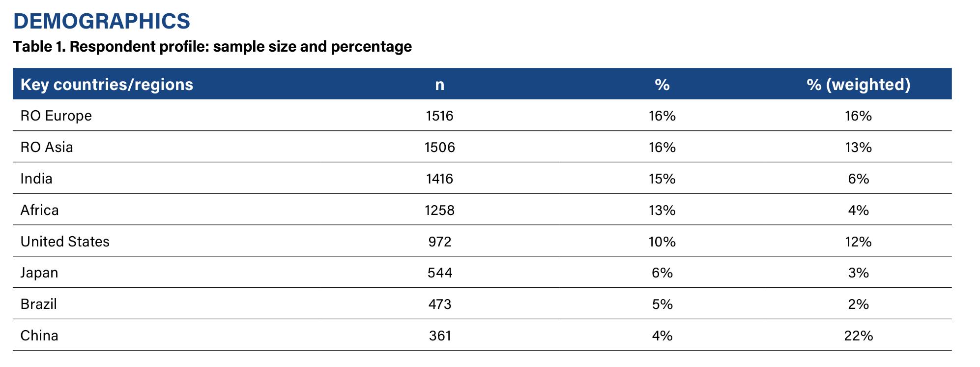Click the Japan row label
The image size is (980, 367).
click(39, 273)
